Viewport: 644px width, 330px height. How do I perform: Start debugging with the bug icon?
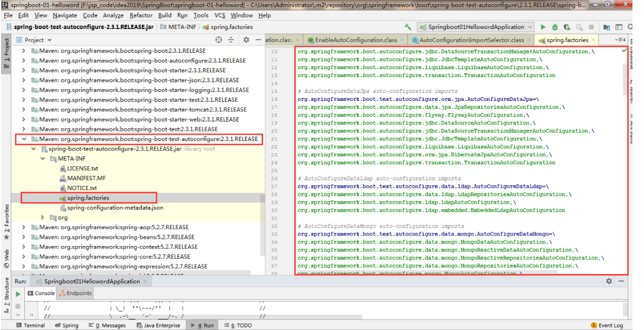[x=555, y=27]
